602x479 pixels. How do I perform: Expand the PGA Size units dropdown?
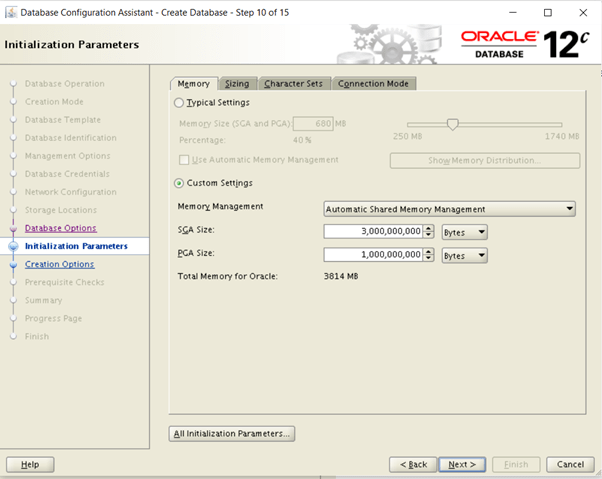[464, 255]
